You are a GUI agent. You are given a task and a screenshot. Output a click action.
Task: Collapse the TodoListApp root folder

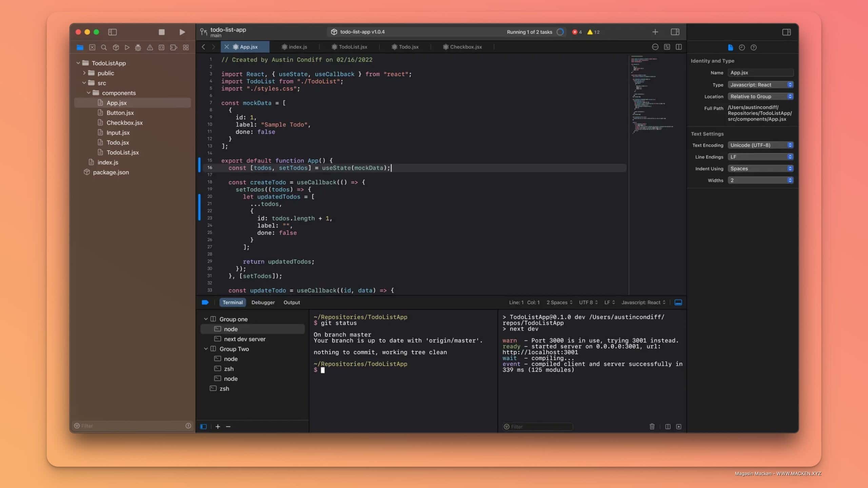click(78, 63)
